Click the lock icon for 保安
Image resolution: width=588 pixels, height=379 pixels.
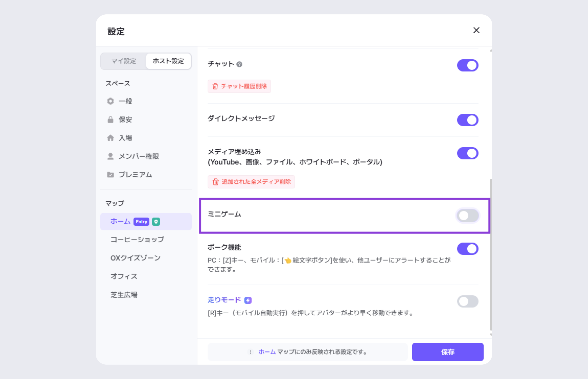110,120
